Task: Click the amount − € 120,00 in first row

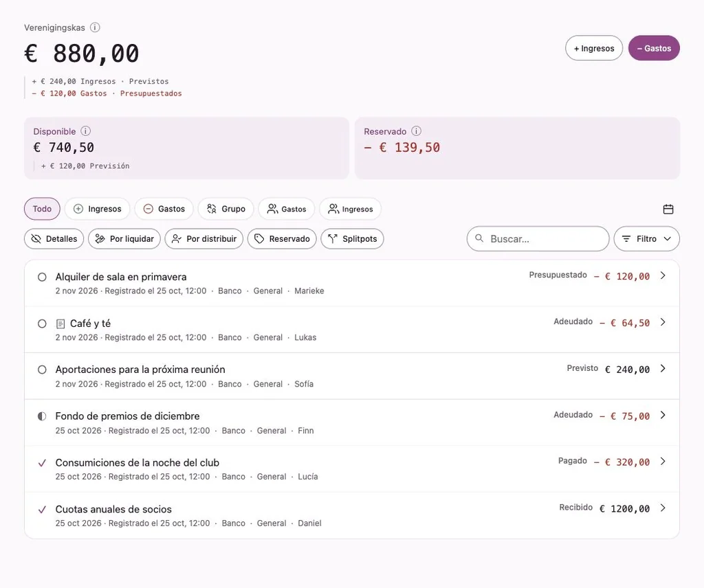Action: coord(621,276)
